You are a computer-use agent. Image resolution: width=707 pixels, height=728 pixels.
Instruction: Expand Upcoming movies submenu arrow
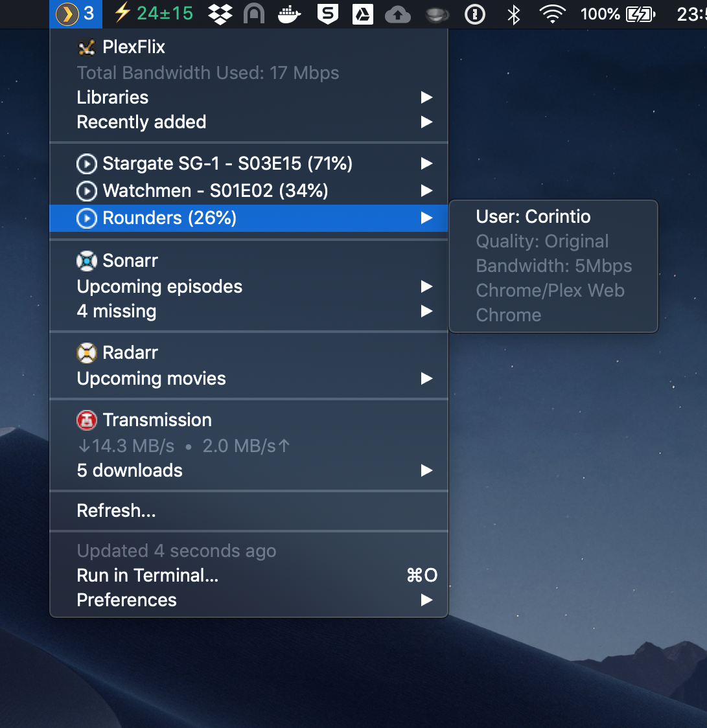click(426, 378)
